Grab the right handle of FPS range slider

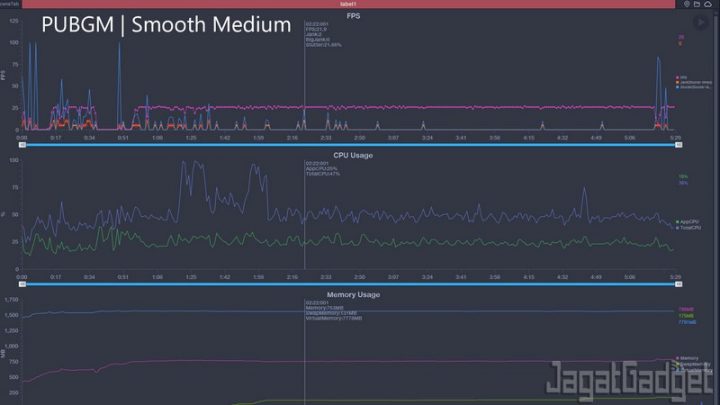(678, 145)
